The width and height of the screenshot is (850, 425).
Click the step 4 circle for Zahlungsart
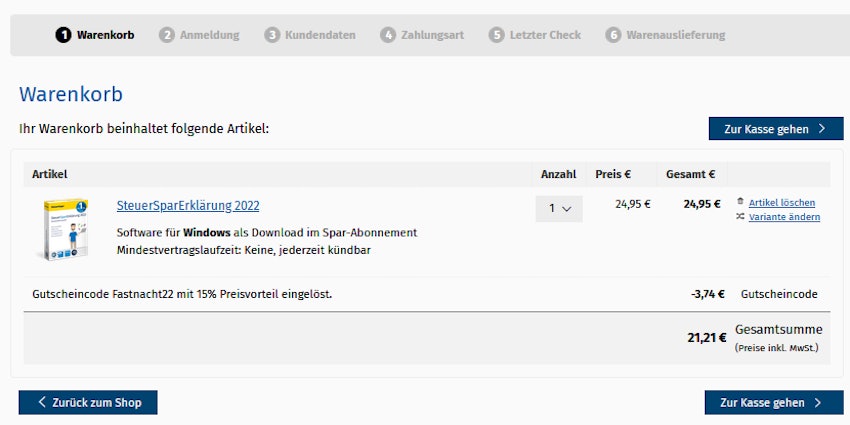coord(388,35)
